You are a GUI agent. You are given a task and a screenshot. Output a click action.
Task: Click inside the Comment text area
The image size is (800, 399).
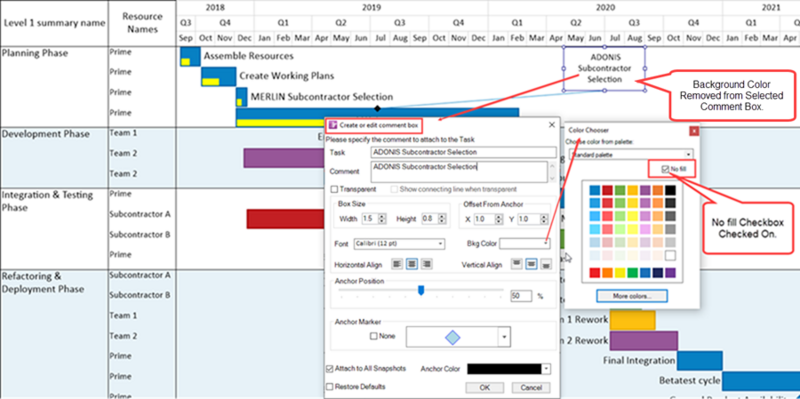[x=459, y=171]
